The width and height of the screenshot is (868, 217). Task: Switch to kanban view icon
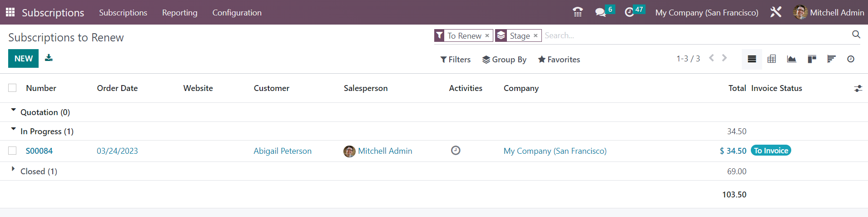[x=812, y=59]
